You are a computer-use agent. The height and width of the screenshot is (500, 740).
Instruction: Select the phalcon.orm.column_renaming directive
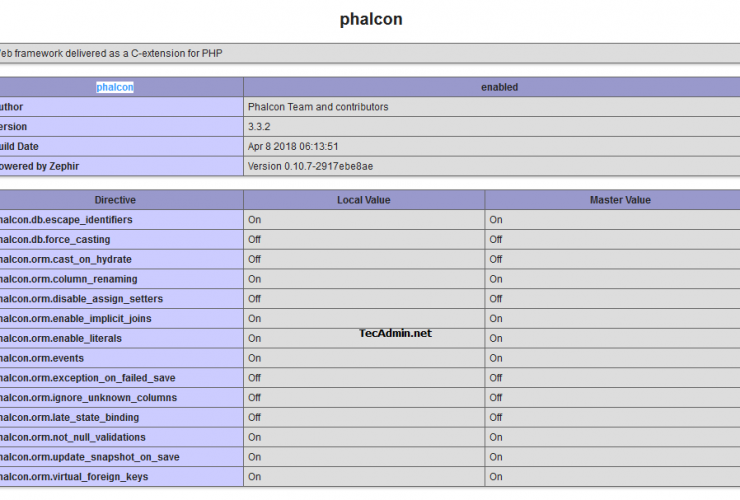(x=68, y=279)
